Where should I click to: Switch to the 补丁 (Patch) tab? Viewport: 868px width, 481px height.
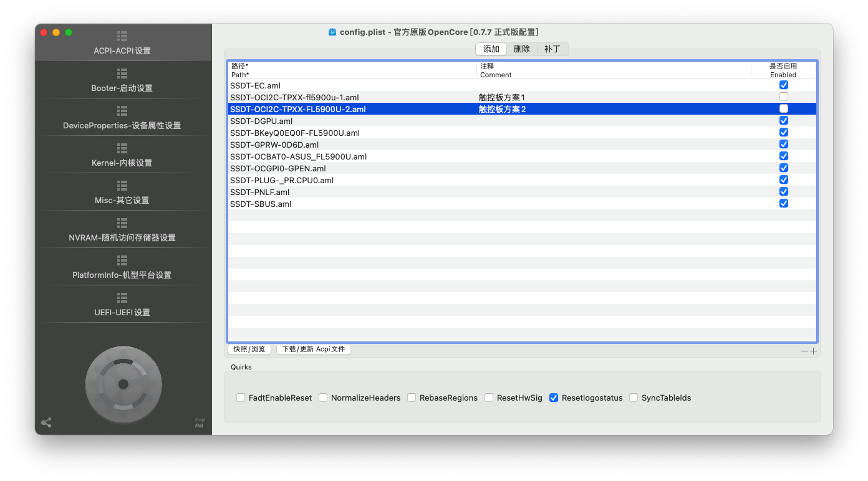point(552,49)
